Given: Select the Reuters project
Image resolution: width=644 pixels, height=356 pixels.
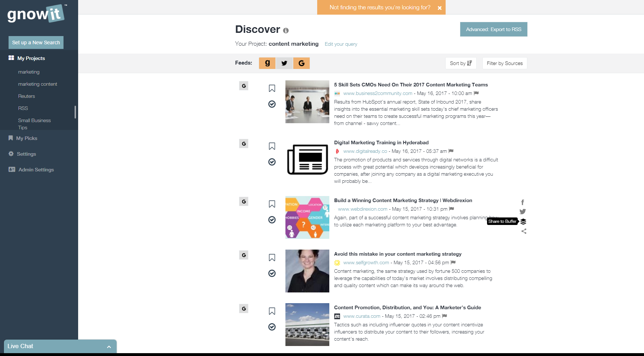Looking at the screenshot, I should (x=26, y=96).
